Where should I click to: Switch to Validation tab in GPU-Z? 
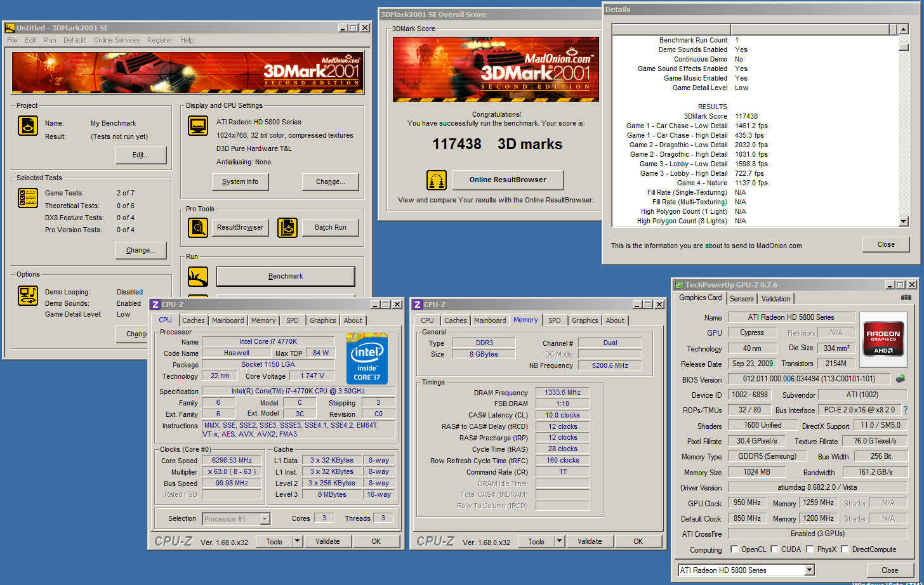tap(775, 299)
